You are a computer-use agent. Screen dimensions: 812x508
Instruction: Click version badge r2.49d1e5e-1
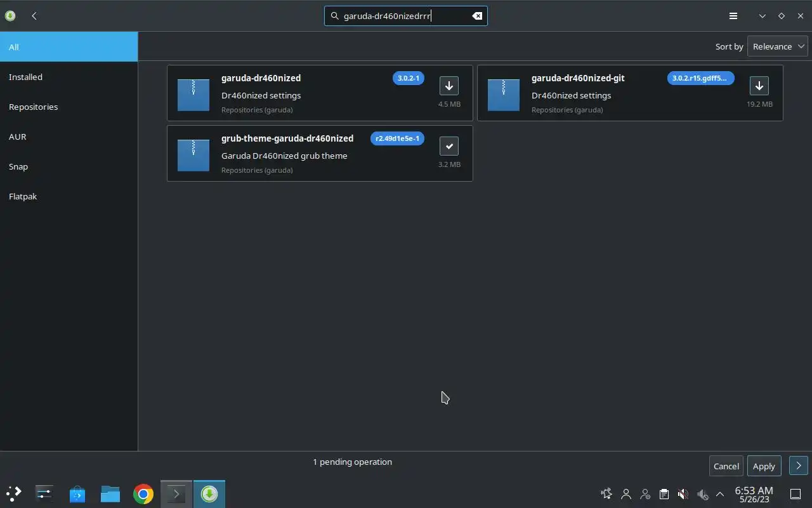[x=397, y=138]
